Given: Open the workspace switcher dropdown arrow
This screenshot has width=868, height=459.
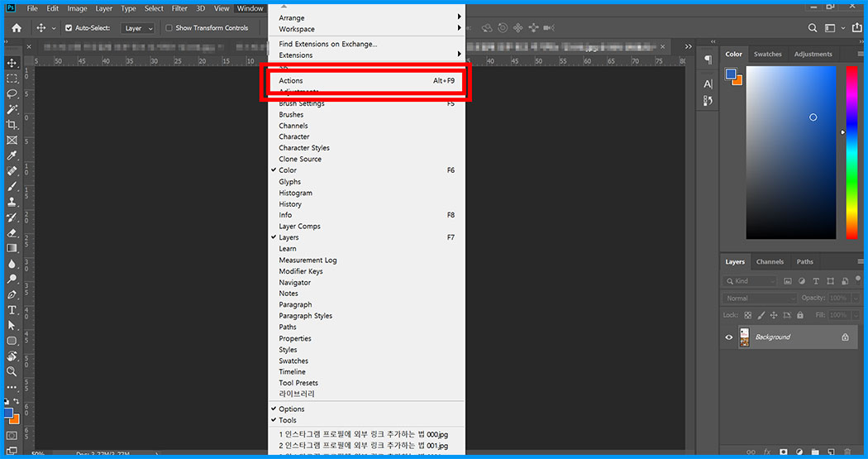Looking at the screenshot, I should [843, 27].
